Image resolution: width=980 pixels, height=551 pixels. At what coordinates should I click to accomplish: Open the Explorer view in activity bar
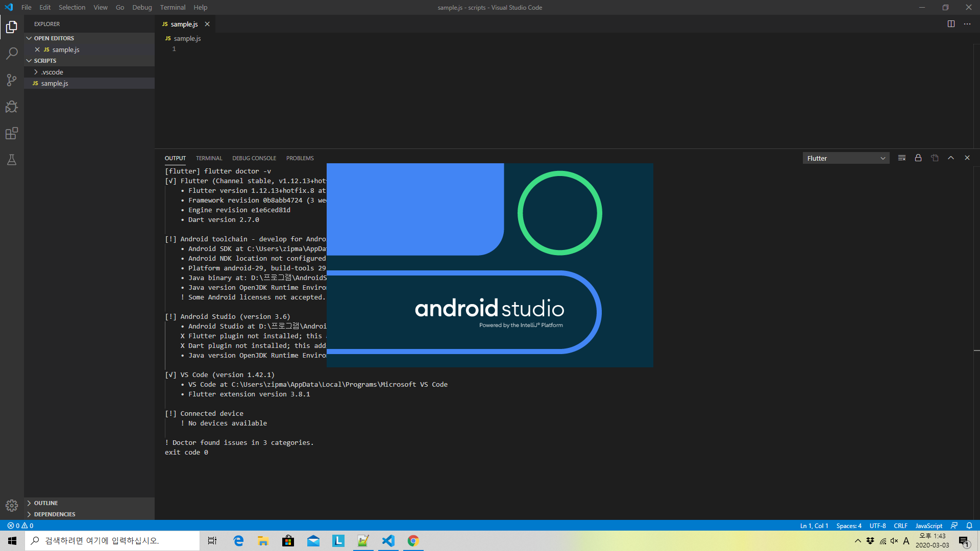coord(12,27)
